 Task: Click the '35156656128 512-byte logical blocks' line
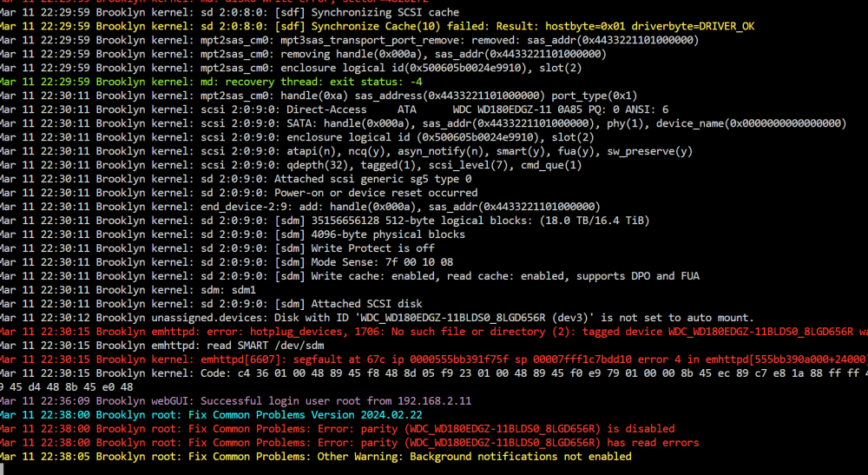point(325,221)
